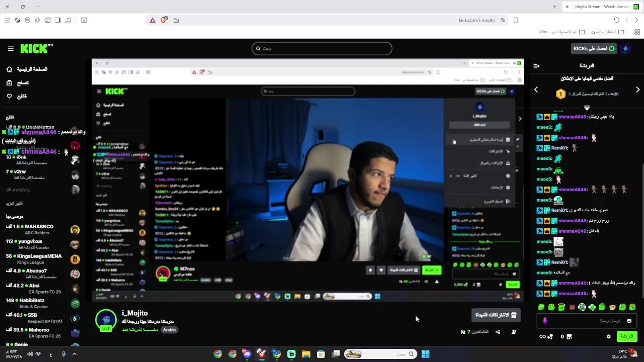This screenshot has height=362, width=644.
Task: Click the Brave Shields lion icon
Action: tap(164, 20)
